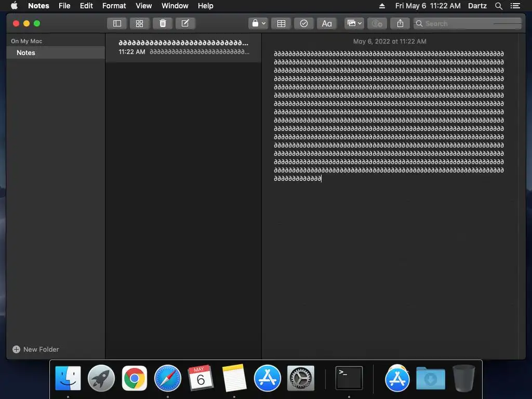Open the Apple menu
Screen dimensions: 532x399
tap(14, 6)
